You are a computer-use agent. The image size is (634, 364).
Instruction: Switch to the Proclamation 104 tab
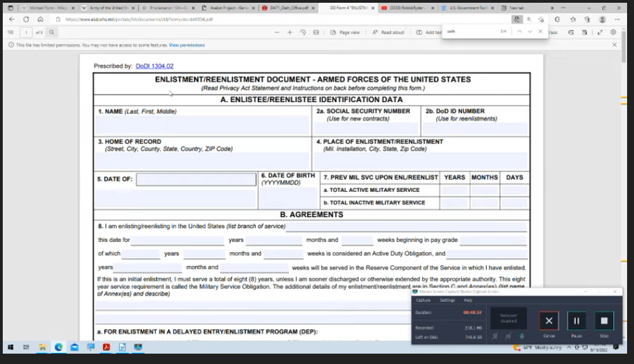pos(168,8)
